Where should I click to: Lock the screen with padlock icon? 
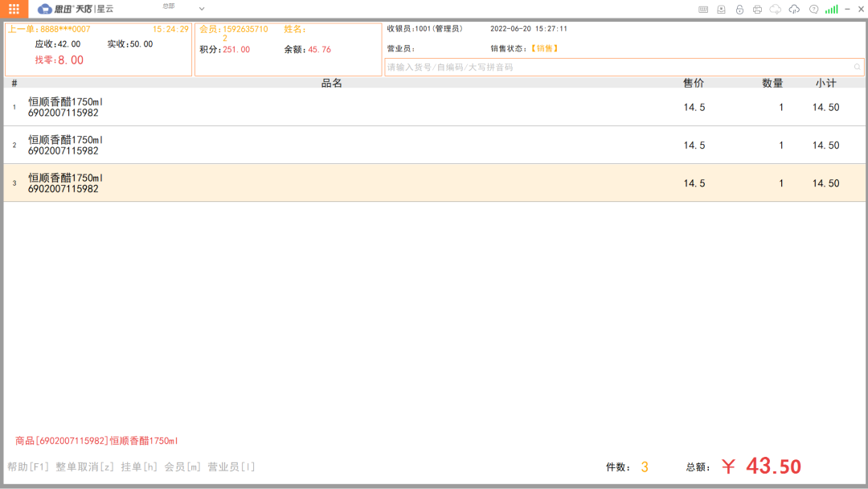coord(739,10)
